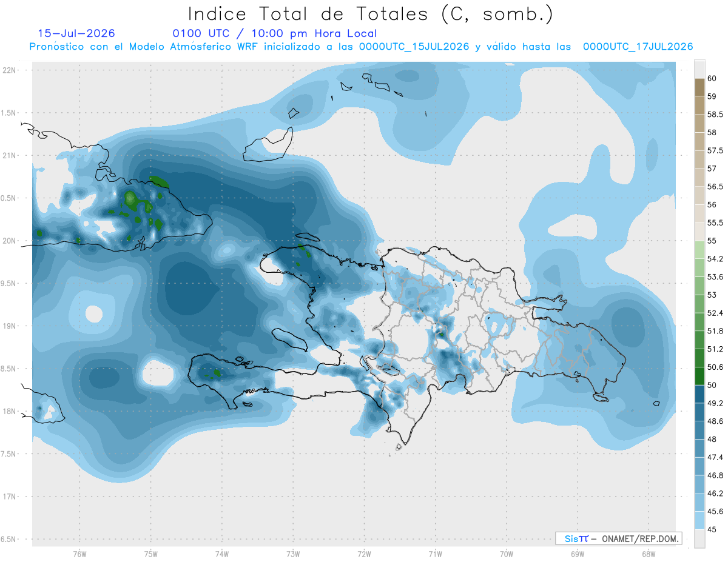This screenshot has width=728, height=562.
Task: Click the "69W" longitude label
Action: click(577, 554)
